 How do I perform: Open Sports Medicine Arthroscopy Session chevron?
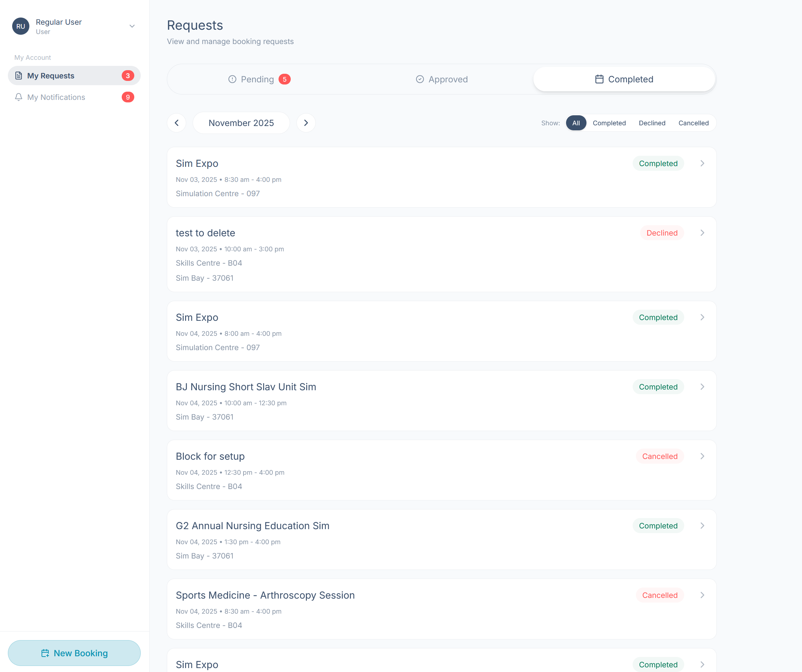tap(702, 595)
